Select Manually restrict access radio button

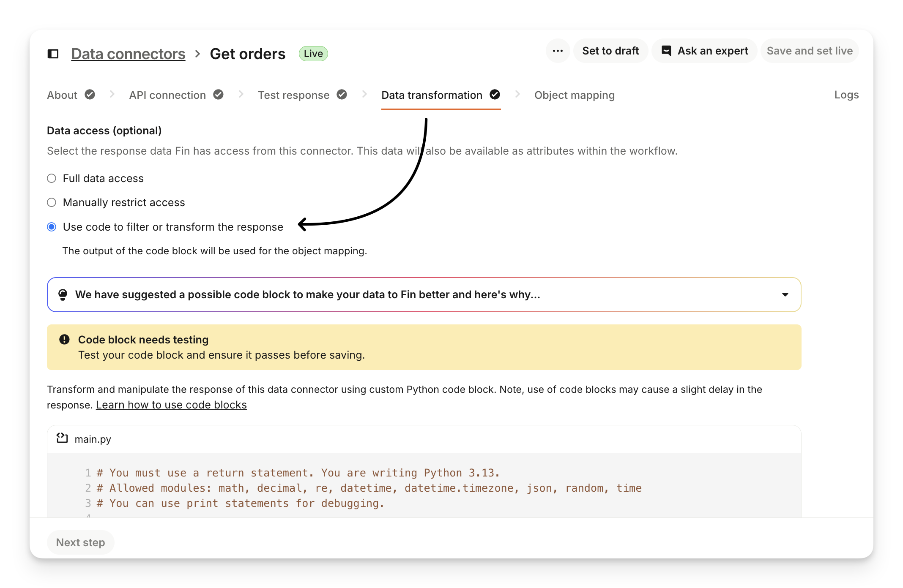click(52, 202)
